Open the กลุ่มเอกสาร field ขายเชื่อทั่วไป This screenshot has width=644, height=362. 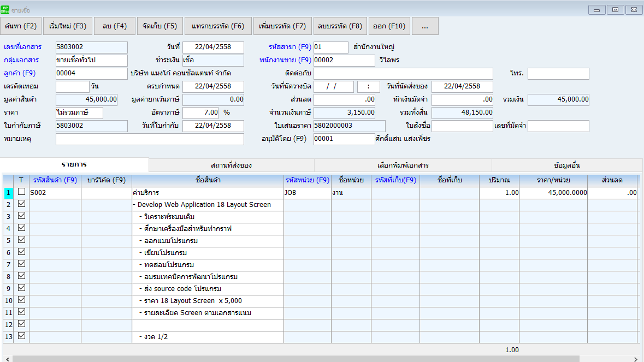[92, 60]
